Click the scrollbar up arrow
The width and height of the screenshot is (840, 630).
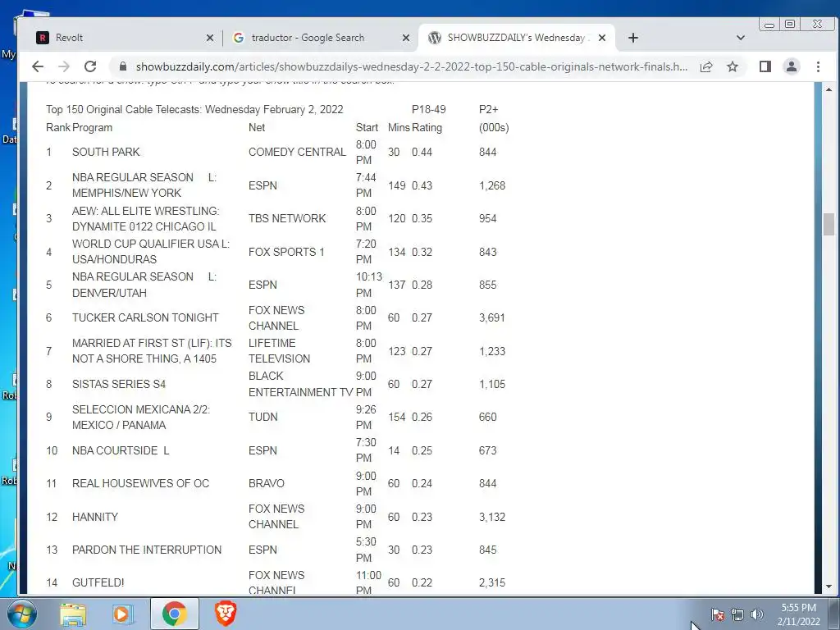829,89
